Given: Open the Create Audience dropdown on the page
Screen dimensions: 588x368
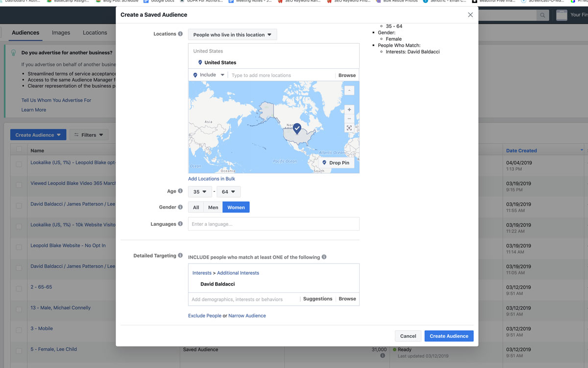Looking at the screenshot, I should click(38, 135).
